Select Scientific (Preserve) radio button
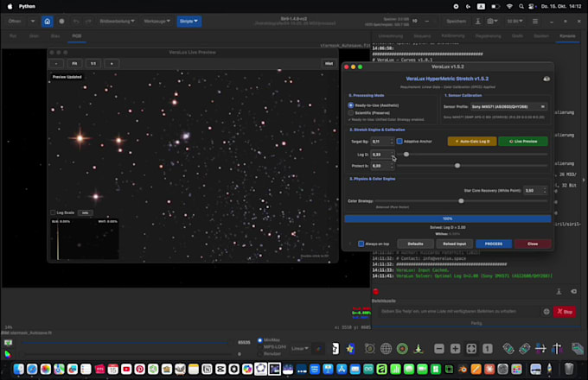 click(x=350, y=112)
